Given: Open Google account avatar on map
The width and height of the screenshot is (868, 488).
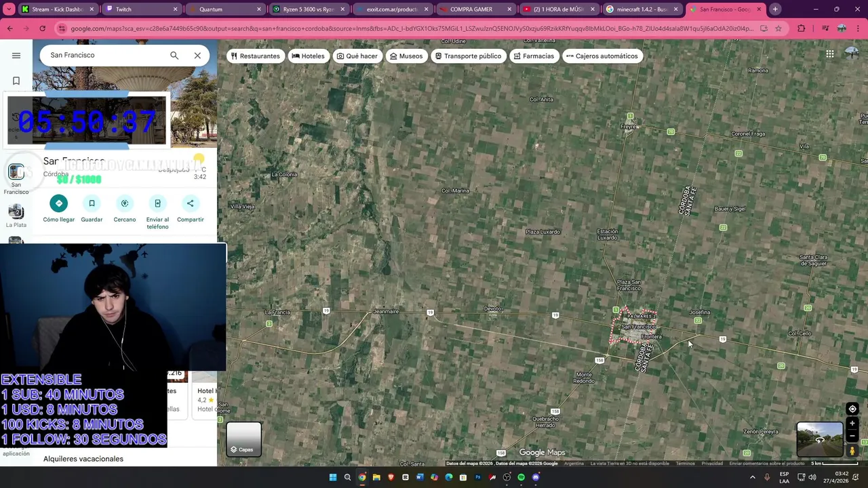Looking at the screenshot, I should tap(852, 54).
